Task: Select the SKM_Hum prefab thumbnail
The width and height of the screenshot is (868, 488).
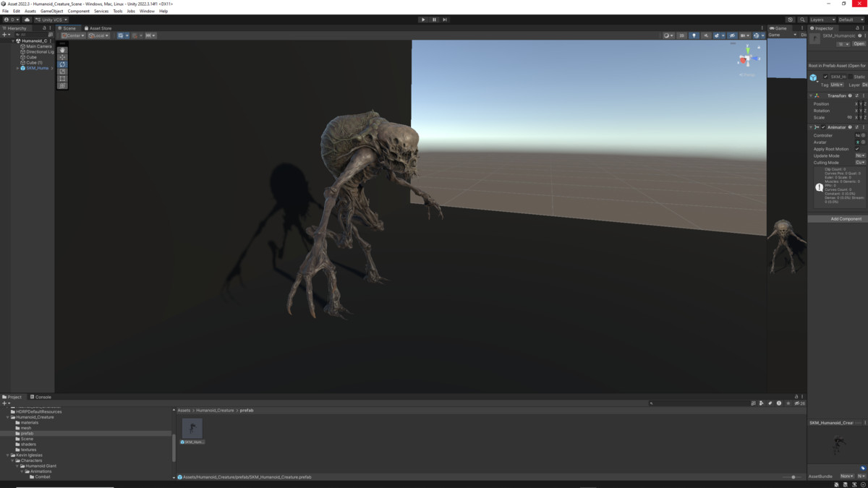Action: click(192, 430)
